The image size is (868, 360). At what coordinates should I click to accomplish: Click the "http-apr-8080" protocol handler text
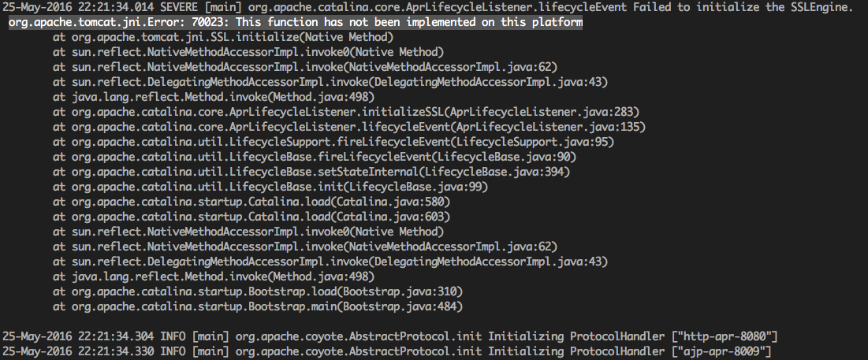[x=730, y=335]
